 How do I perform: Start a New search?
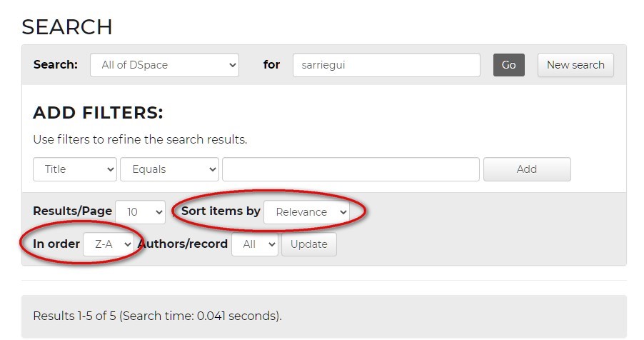575,65
